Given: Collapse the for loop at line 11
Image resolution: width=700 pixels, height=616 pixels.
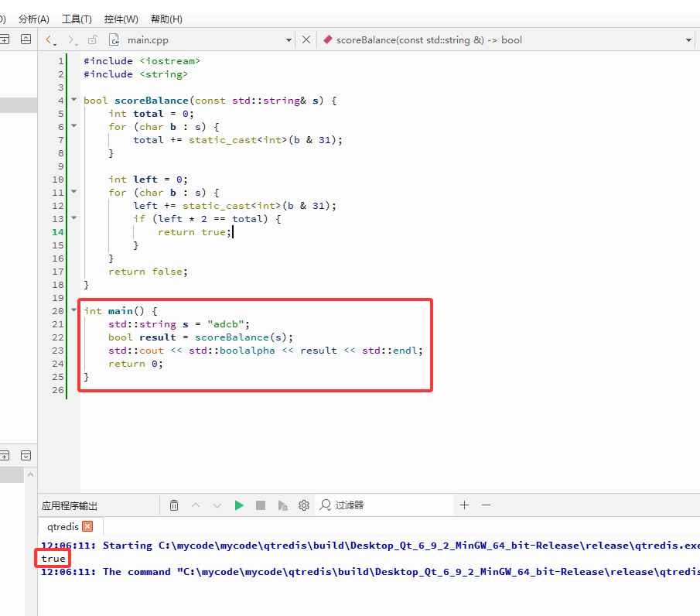Looking at the screenshot, I should point(74,192).
